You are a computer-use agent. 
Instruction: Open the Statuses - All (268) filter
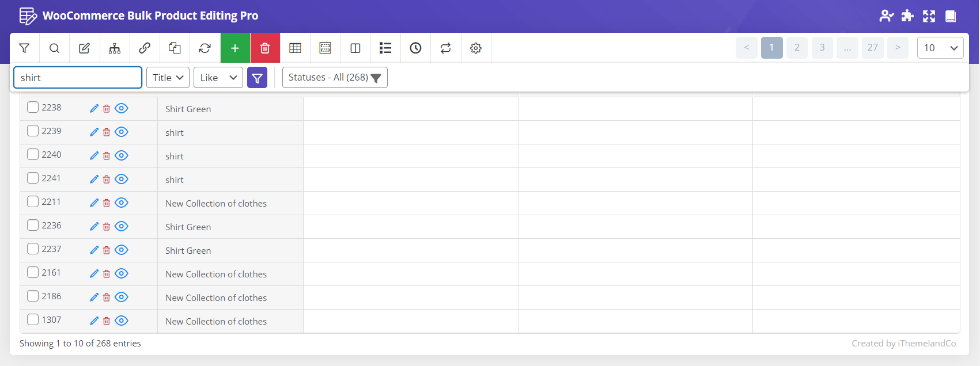(x=335, y=78)
